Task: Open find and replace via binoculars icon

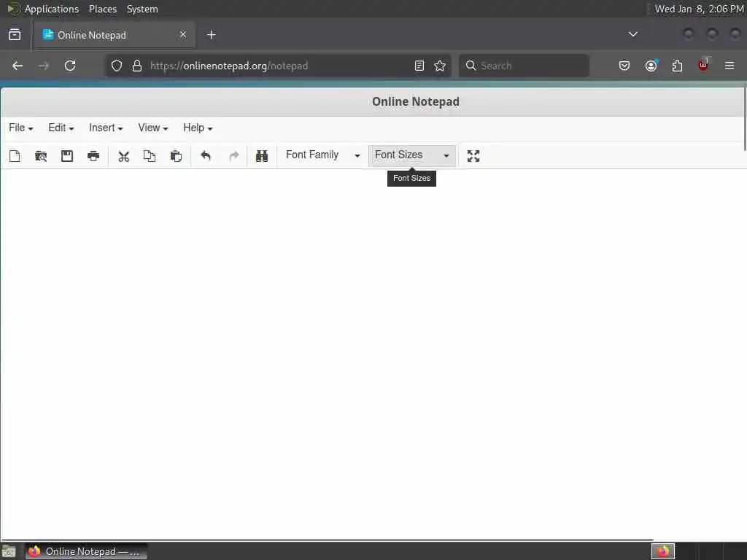Action: 262,156
